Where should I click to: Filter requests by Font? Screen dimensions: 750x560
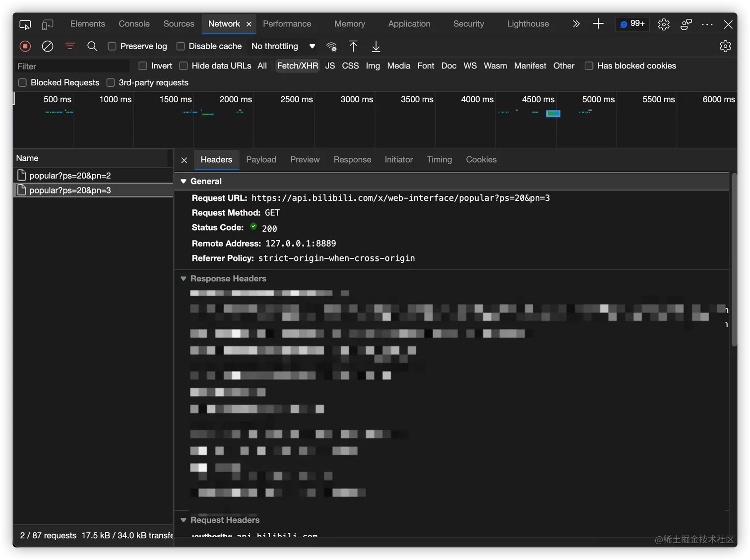point(426,66)
